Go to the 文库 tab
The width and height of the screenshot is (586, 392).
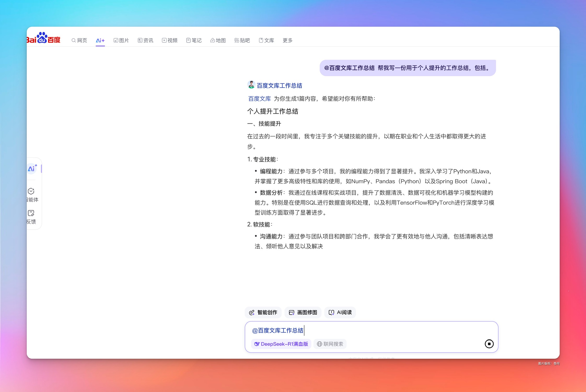266,40
